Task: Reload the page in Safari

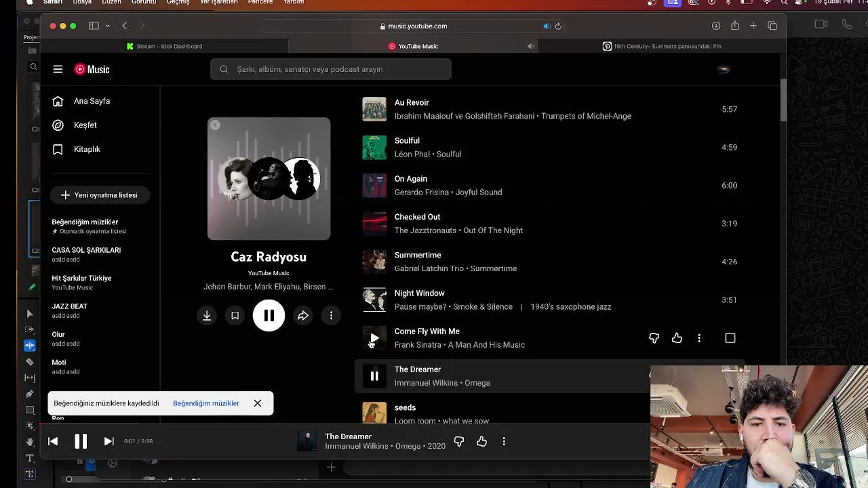Action: 558,26
